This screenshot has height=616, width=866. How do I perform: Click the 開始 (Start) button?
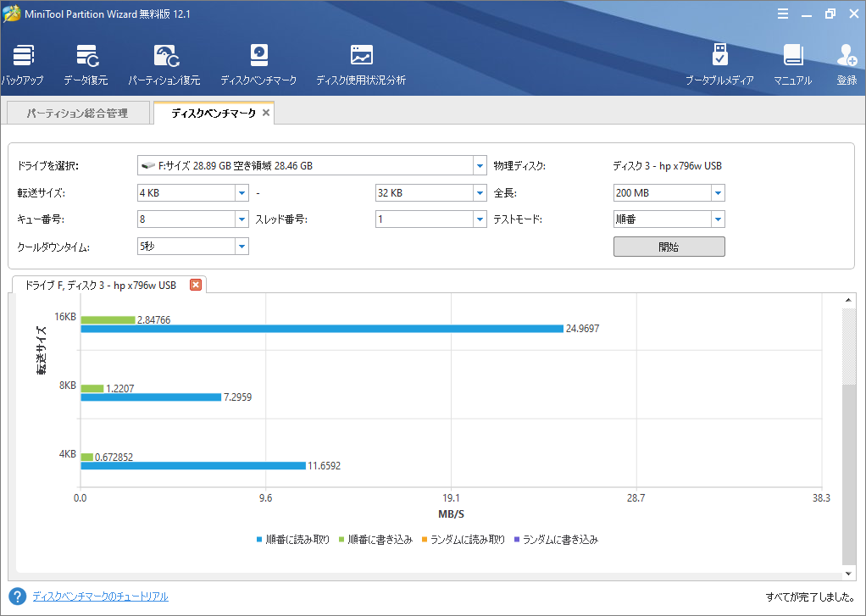(x=669, y=247)
